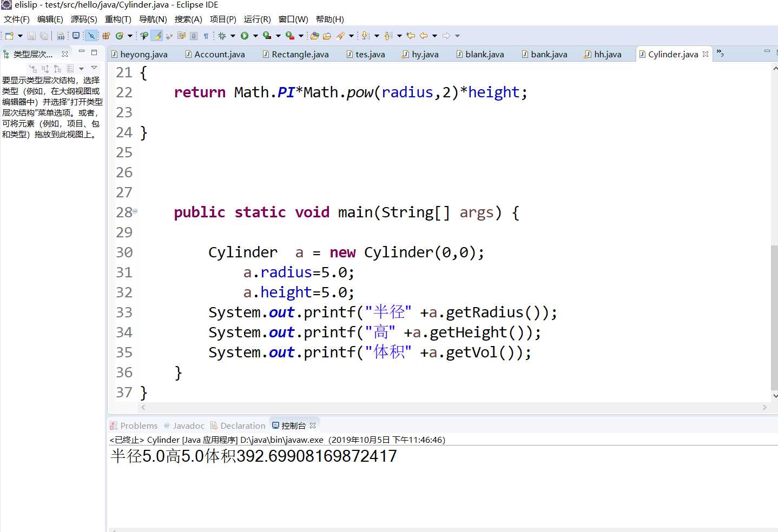Screen dimensions: 778x532
Task: Maximize the type hierarchy panel
Action: [94, 52]
